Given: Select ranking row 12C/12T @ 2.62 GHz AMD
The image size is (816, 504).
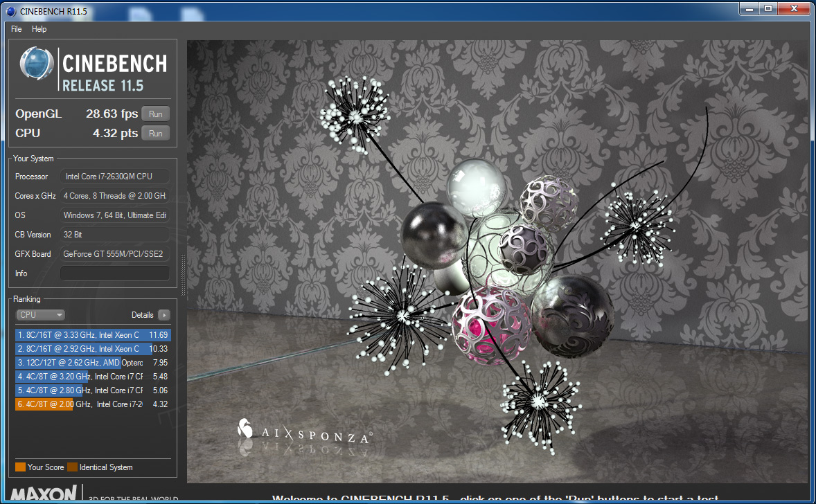Looking at the screenshot, I should tap(93, 363).
